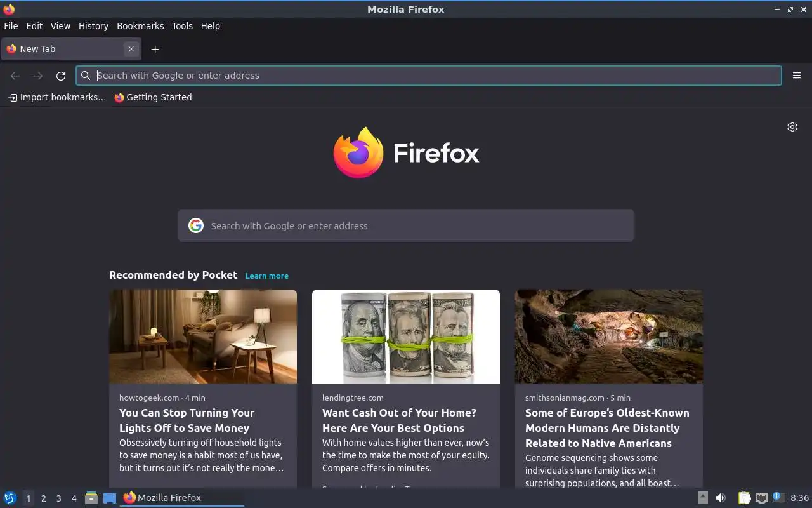Viewport: 812px width, 508px height.
Task: Open the cave article thumbnail
Action: [609, 337]
